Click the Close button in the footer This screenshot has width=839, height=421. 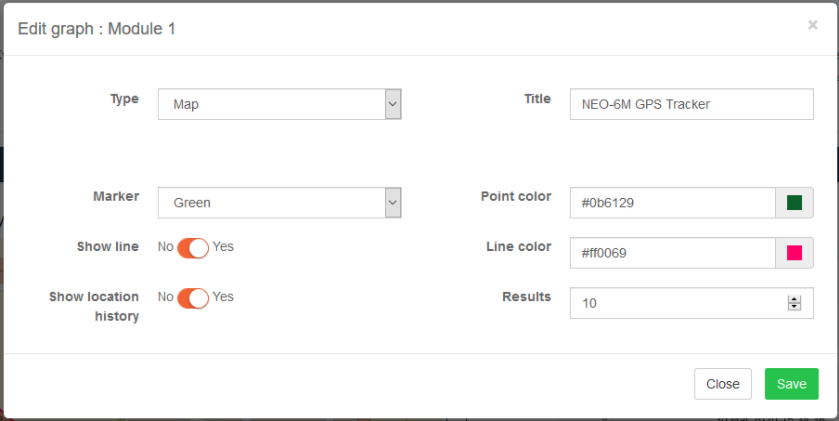coord(723,384)
